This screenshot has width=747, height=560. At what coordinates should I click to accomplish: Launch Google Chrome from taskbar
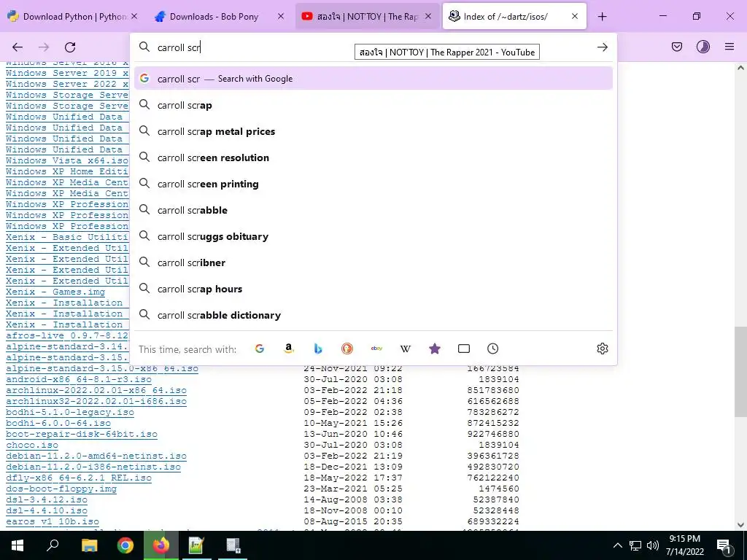coord(125,545)
